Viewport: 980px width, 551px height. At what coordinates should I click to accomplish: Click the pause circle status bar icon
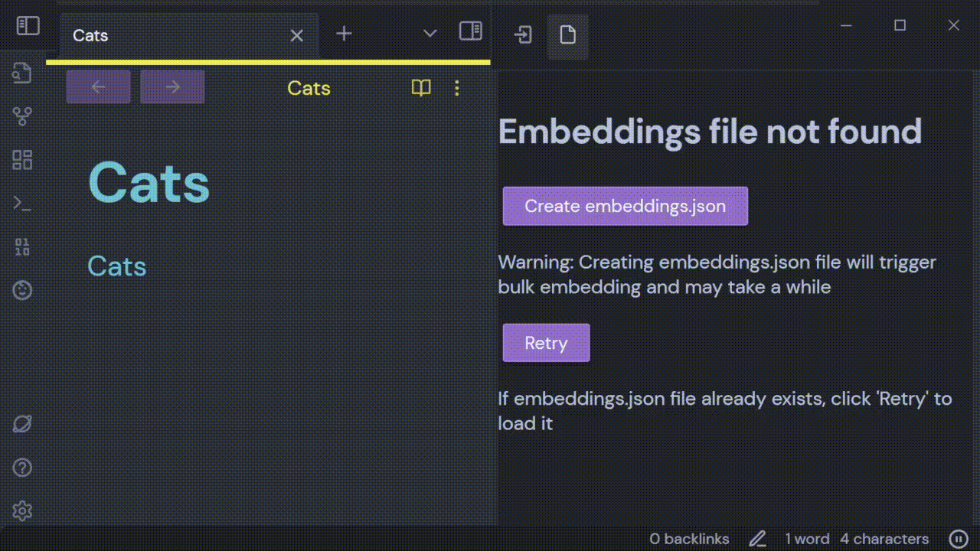coord(958,539)
